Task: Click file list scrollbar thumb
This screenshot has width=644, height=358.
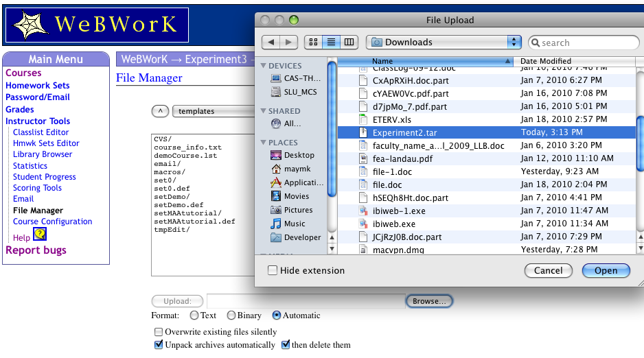Action: (x=641, y=143)
